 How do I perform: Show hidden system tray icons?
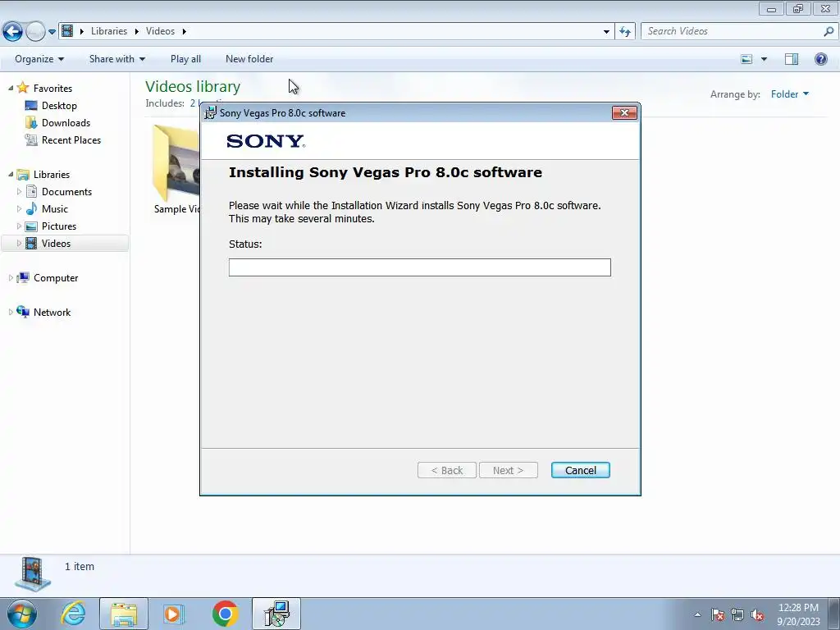tap(697, 615)
